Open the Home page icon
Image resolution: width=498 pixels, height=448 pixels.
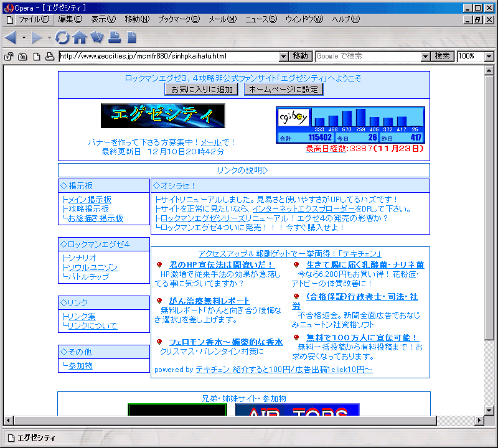point(80,38)
